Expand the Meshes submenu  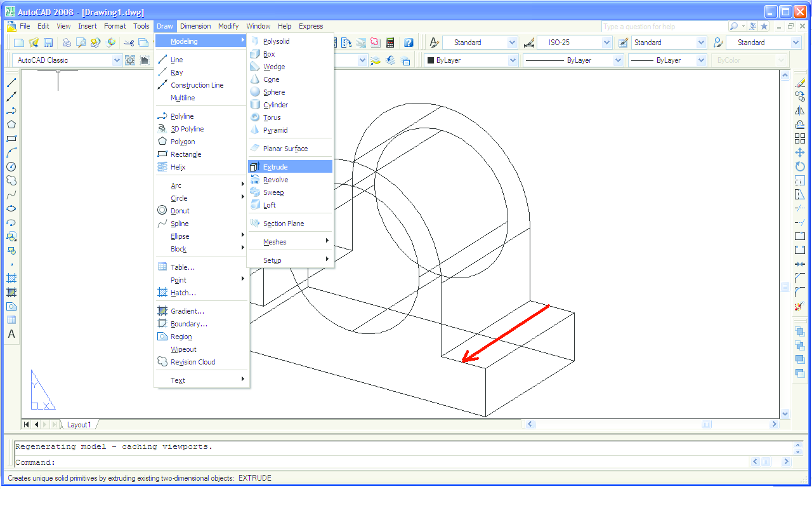(290, 242)
